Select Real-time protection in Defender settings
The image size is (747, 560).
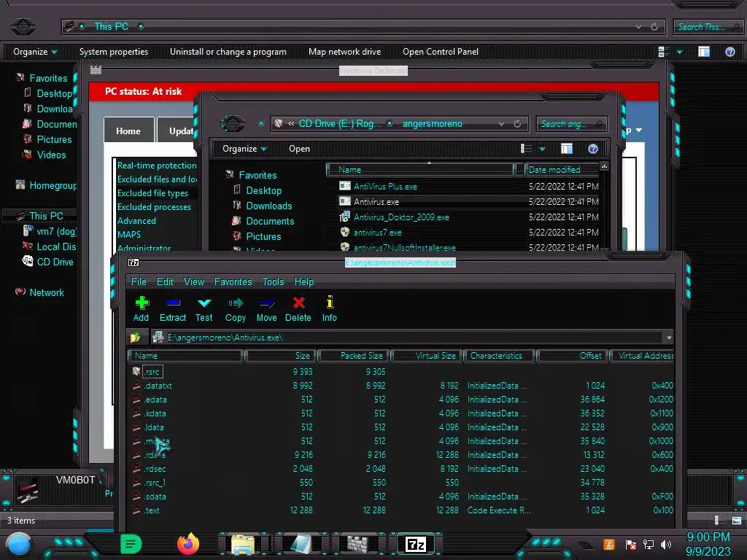tap(157, 166)
